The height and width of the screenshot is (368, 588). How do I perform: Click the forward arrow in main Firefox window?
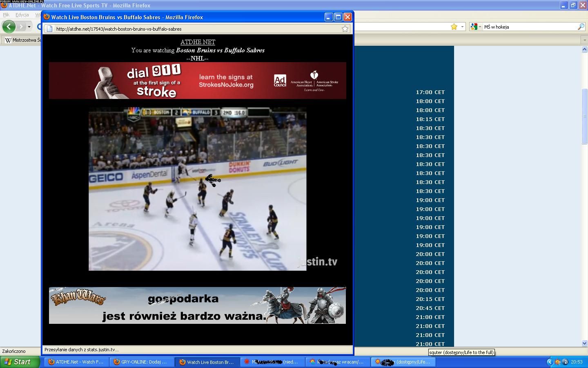[x=21, y=27]
